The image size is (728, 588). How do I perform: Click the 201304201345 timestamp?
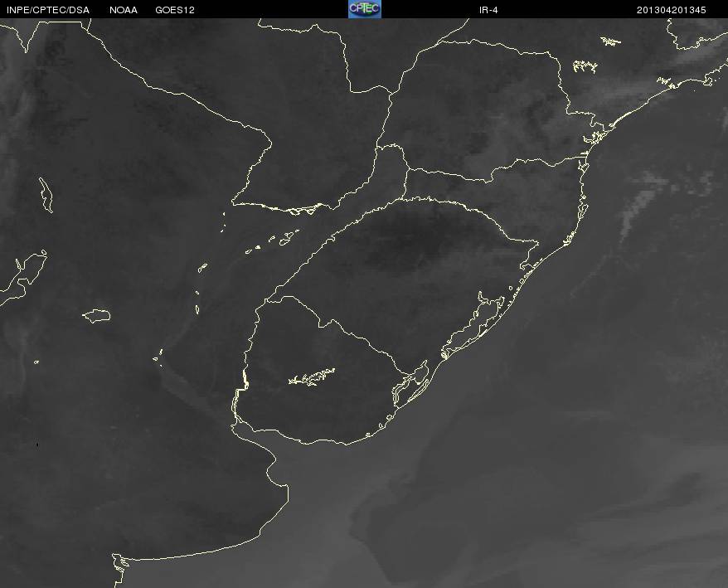672,10
